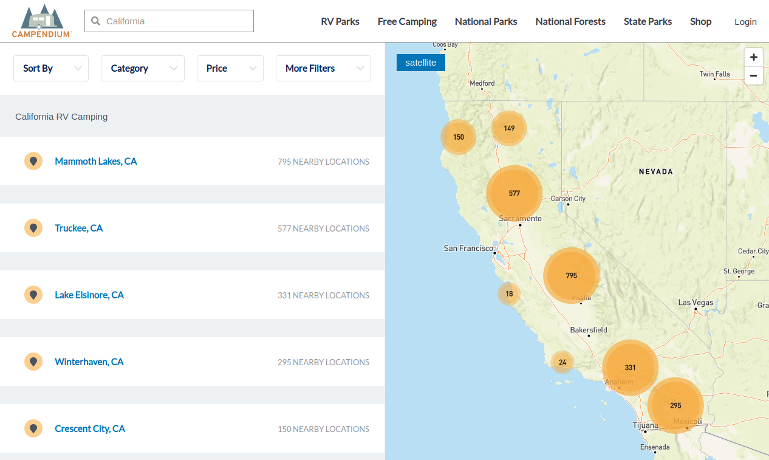
Task: Click the search magnifier icon
Action: point(96,21)
